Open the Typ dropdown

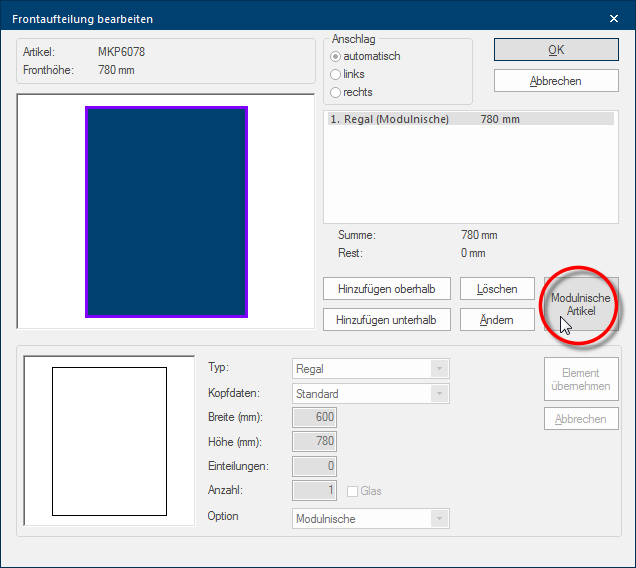[439, 369]
